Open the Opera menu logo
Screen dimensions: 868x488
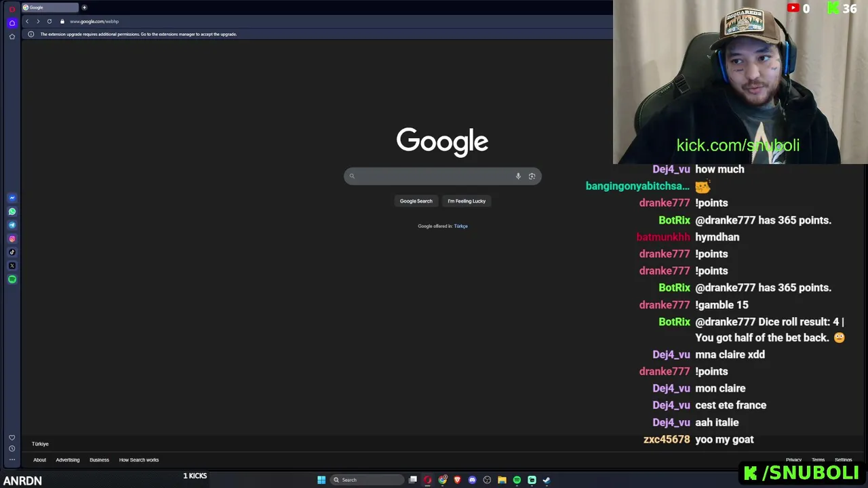pyautogui.click(x=12, y=9)
